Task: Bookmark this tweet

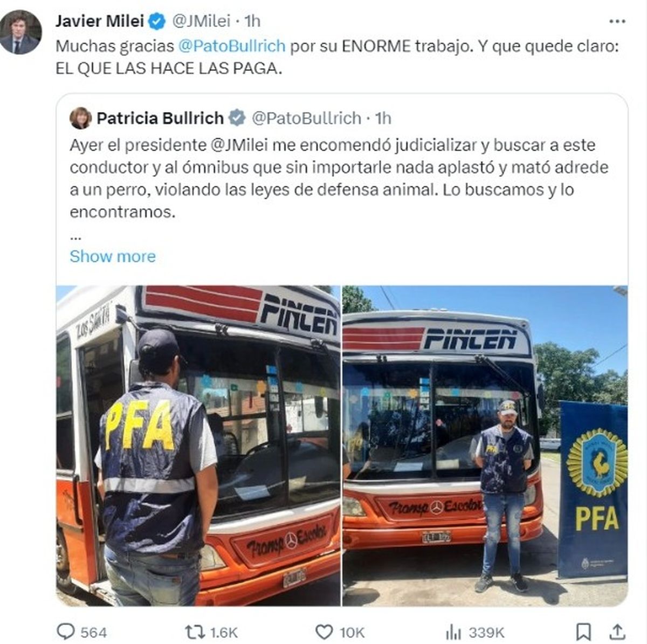Action: tap(583, 632)
